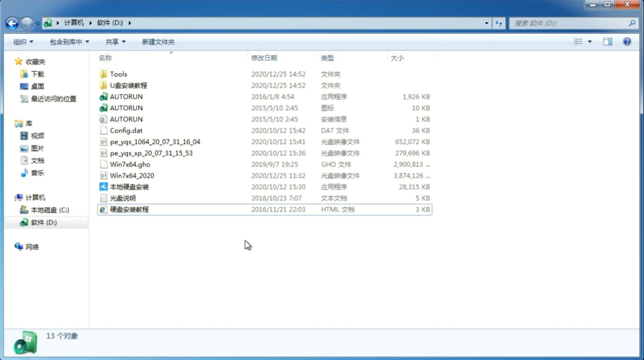This screenshot has width=644, height=360.
Task: Launch 本地硬盘安装 application
Action: [129, 187]
